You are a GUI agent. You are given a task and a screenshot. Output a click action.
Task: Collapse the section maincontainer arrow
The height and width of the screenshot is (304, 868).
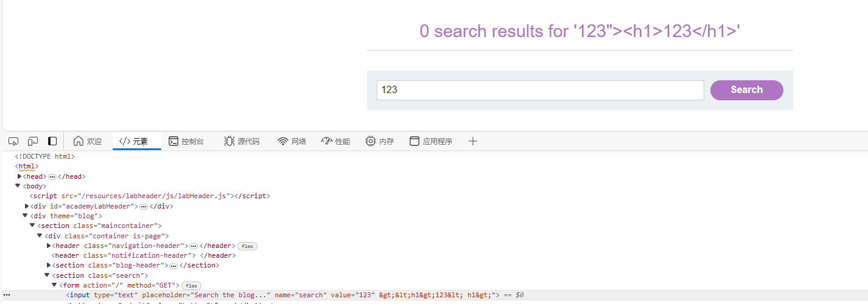pos(32,226)
